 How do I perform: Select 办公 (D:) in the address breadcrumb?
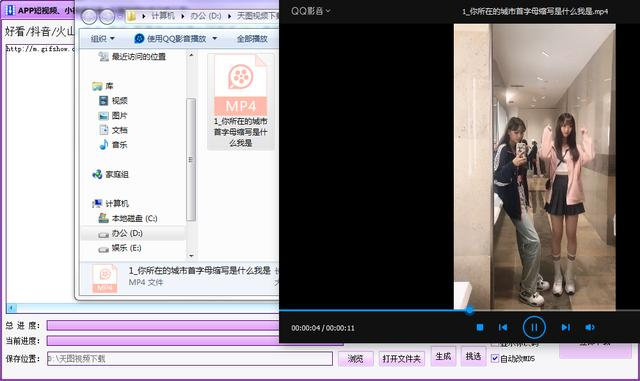click(206, 16)
